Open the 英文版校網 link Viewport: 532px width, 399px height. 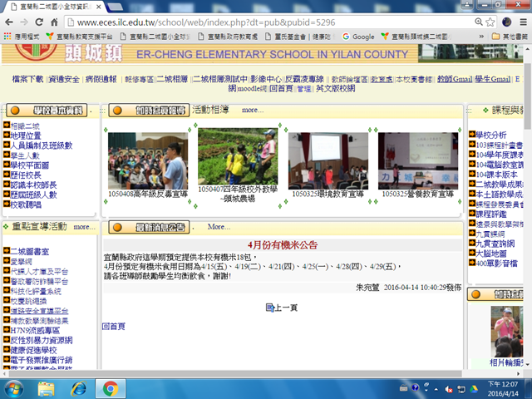coord(336,89)
